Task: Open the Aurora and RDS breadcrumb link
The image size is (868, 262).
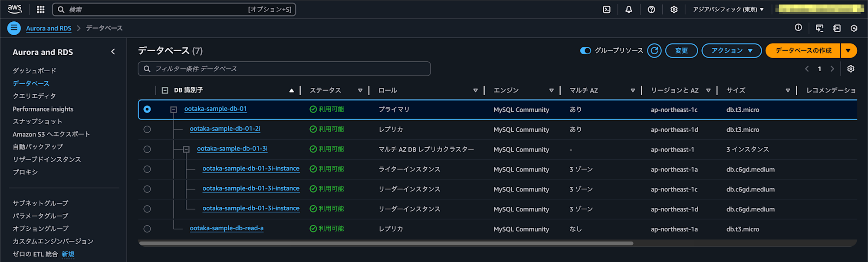Action: [49, 28]
